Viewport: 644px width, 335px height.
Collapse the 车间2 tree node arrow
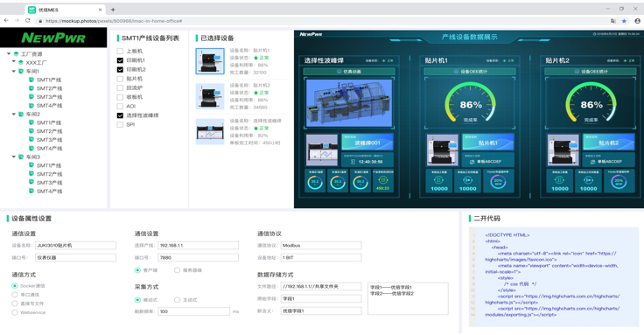(14, 114)
